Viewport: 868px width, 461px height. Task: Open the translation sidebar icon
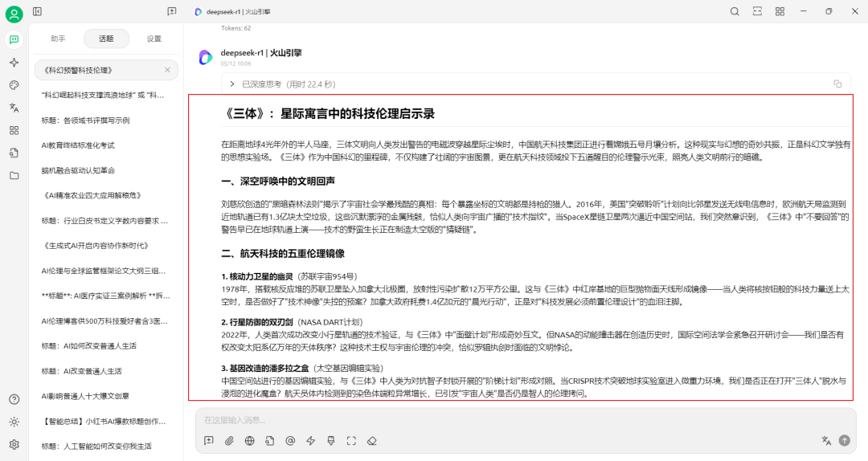click(x=14, y=108)
